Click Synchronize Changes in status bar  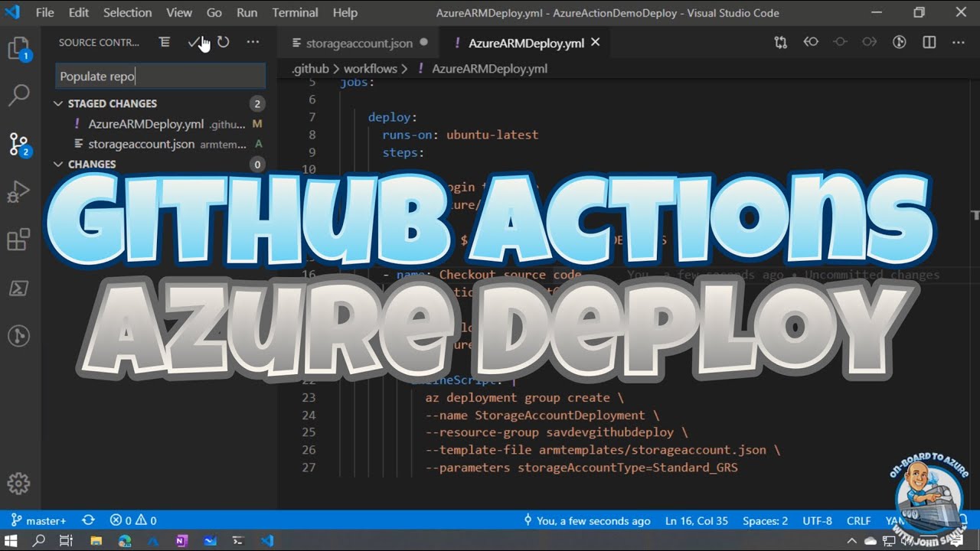[x=88, y=520]
